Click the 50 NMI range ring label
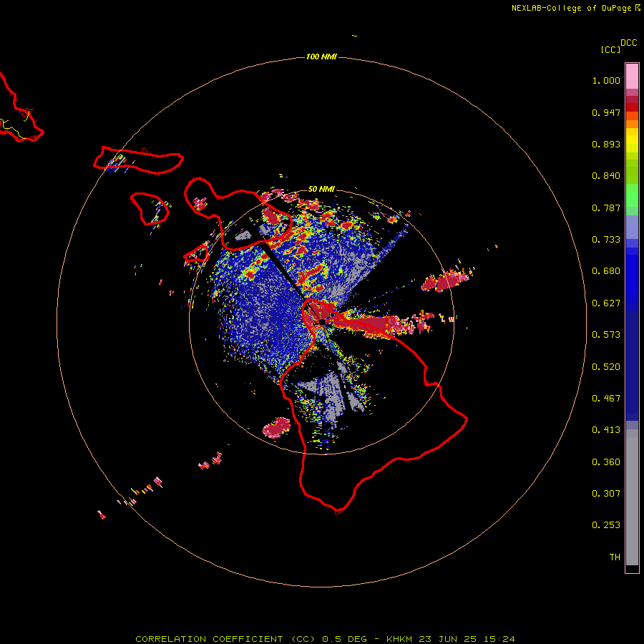The image size is (644, 644). pos(321,189)
